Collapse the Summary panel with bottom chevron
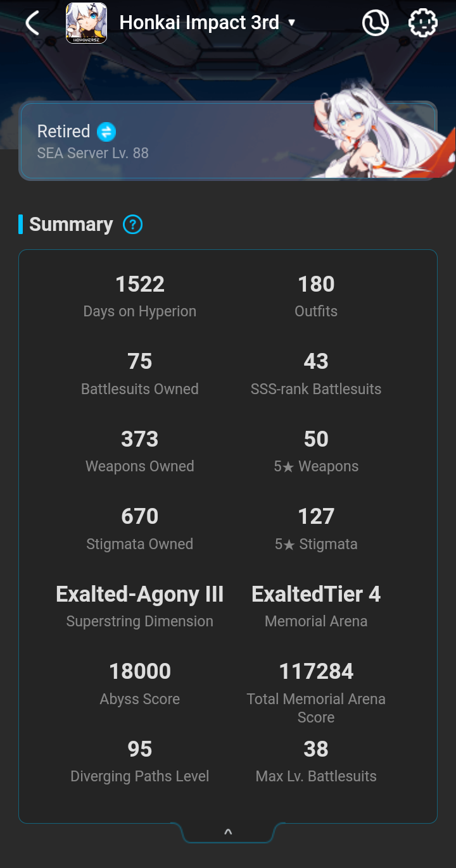The image size is (456, 868). pyautogui.click(x=228, y=833)
